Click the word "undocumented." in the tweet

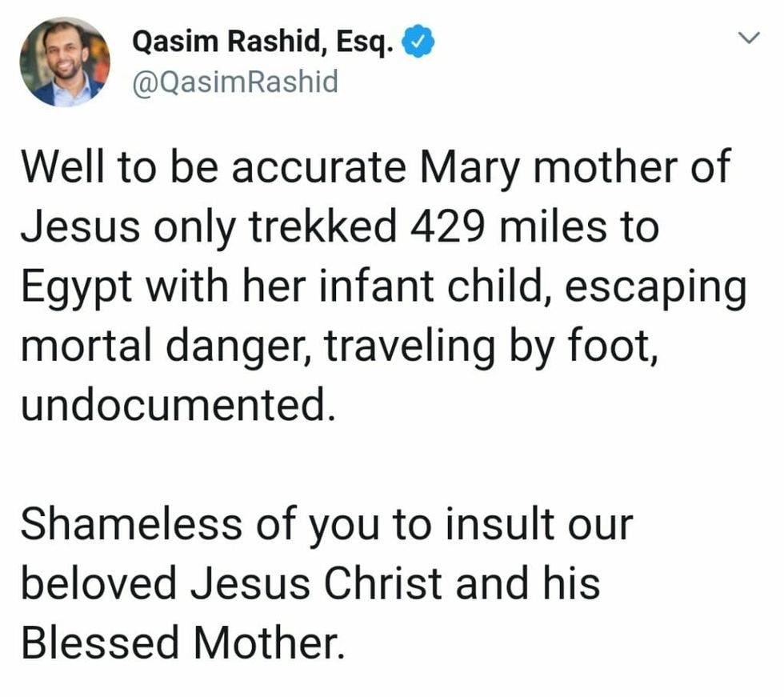[175, 403]
